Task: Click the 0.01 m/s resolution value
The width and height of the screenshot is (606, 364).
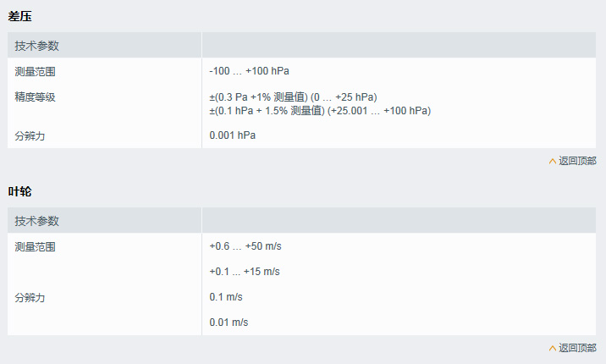Action: click(229, 323)
